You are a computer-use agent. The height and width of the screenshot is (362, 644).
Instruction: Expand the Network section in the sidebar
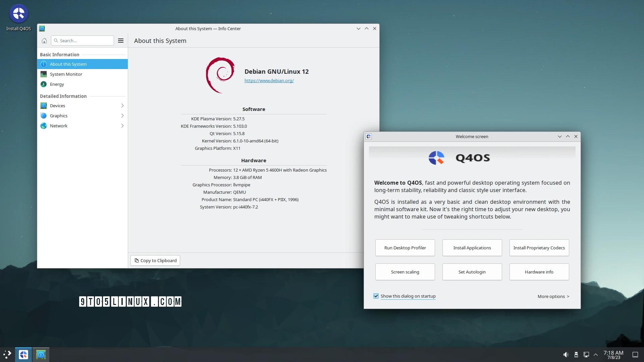pyautogui.click(x=122, y=125)
